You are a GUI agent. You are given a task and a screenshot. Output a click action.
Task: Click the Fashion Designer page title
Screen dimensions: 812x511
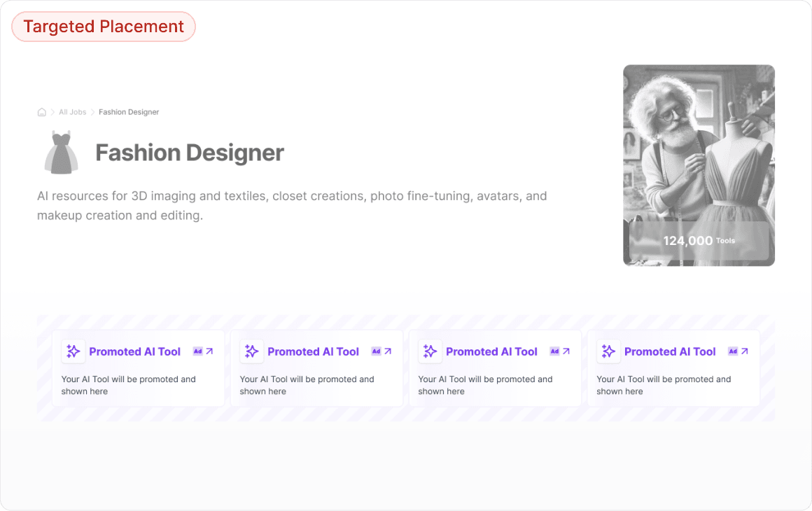(190, 152)
